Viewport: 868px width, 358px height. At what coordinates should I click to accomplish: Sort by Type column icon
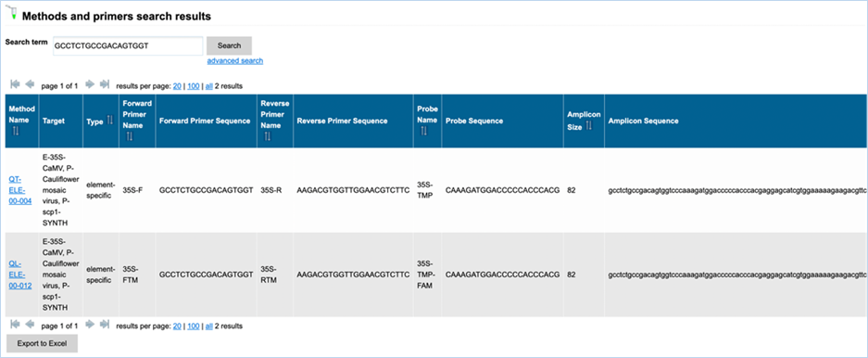pyautogui.click(x=109, y=121)
